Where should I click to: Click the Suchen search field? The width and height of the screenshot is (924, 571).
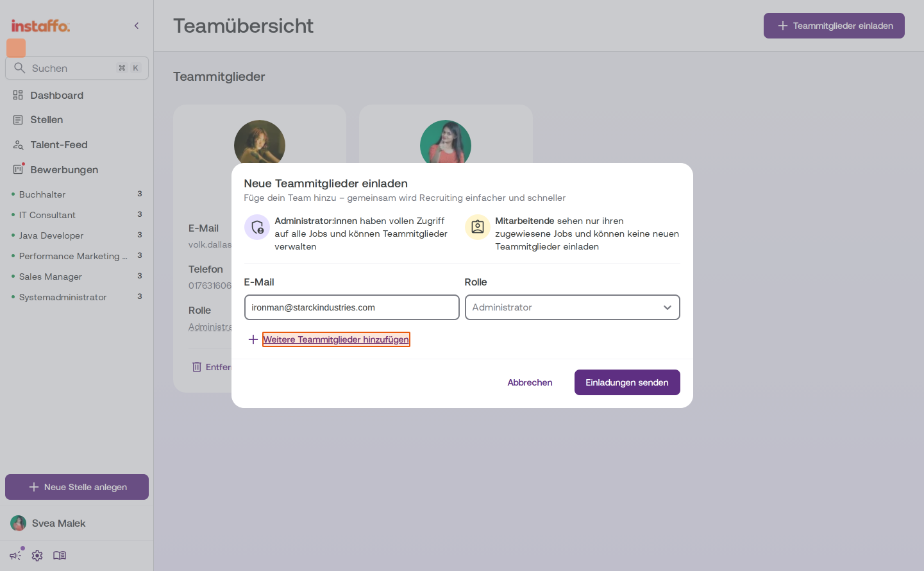click(77, 68)
